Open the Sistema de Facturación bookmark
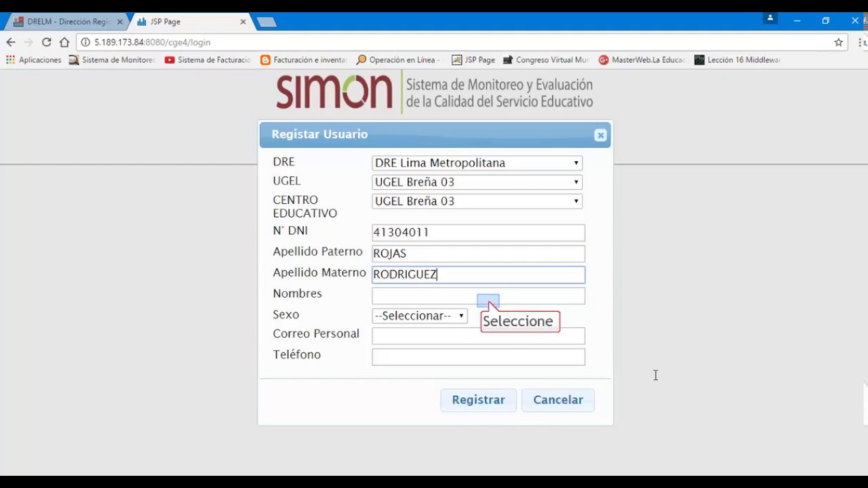This screenshot has width=868, height=488. [x=208, y=60]
